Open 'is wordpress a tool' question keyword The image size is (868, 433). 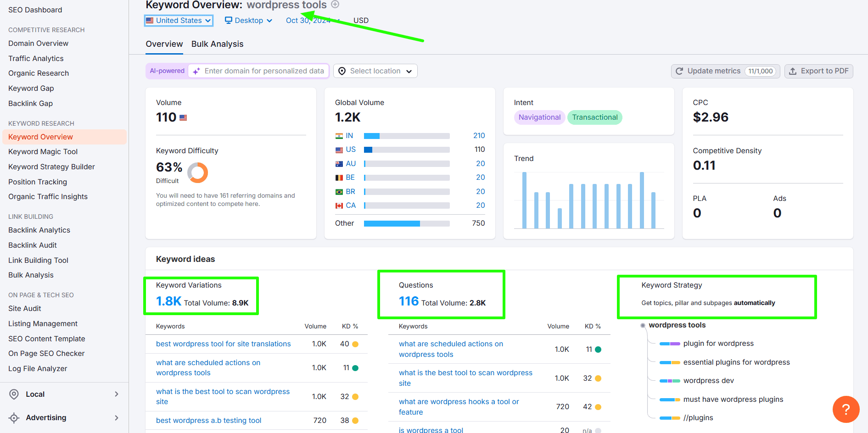click(431, 430)
